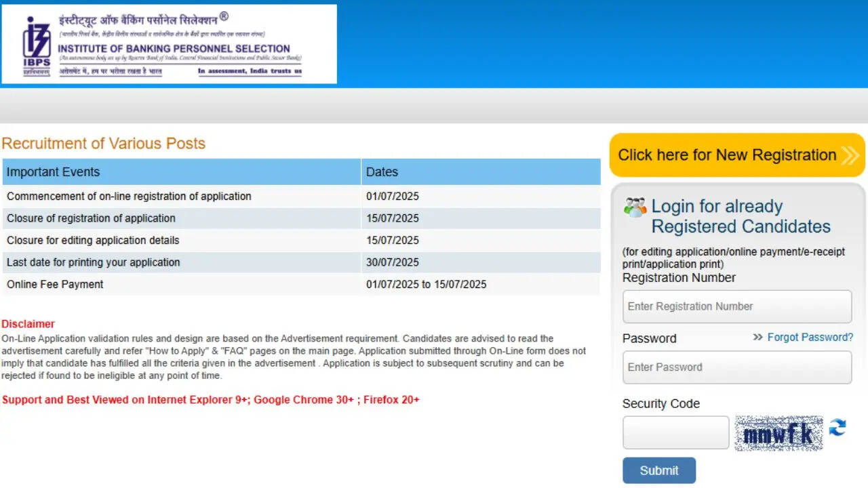Focus the Enter Password field

(736, 367)
